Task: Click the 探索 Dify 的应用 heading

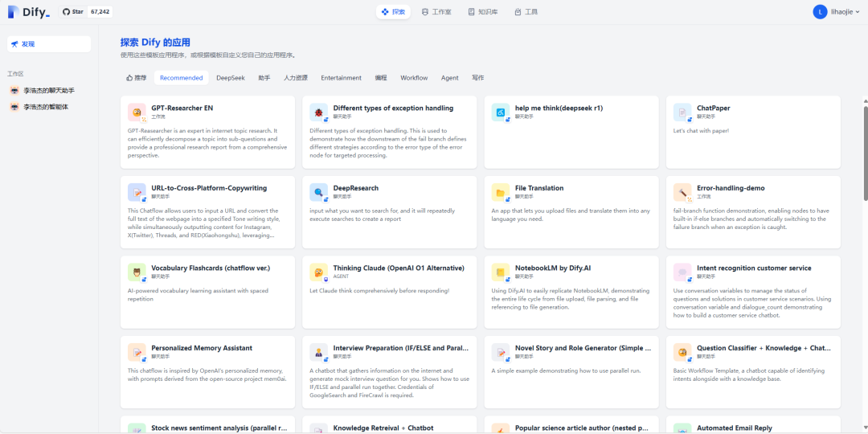Action: click(x=156, y=42)
